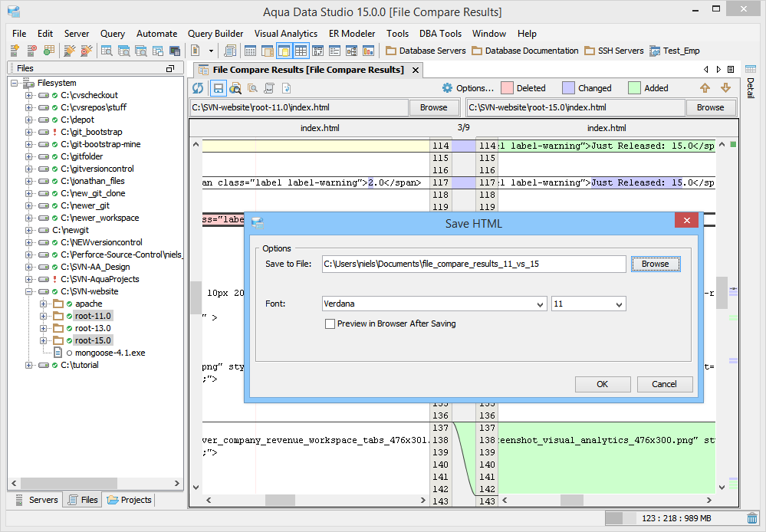Click the Added color swatch
766x532 pixels.
[x=634, y=88]
